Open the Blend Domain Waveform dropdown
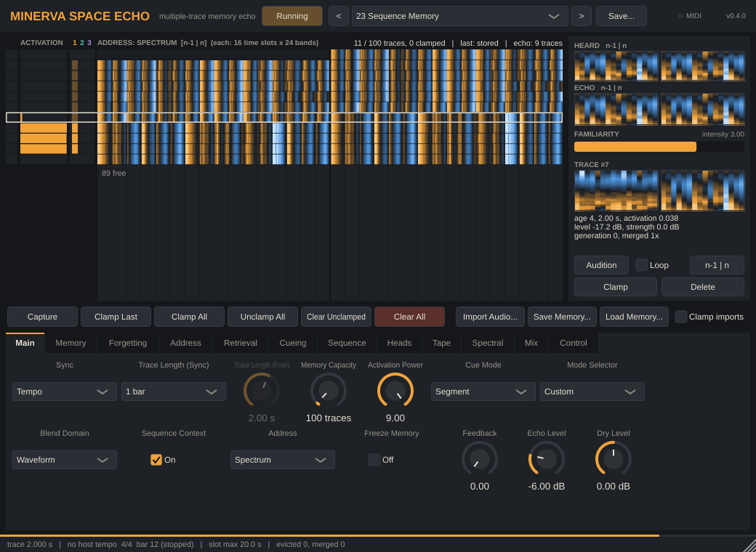 coord(65,460)
